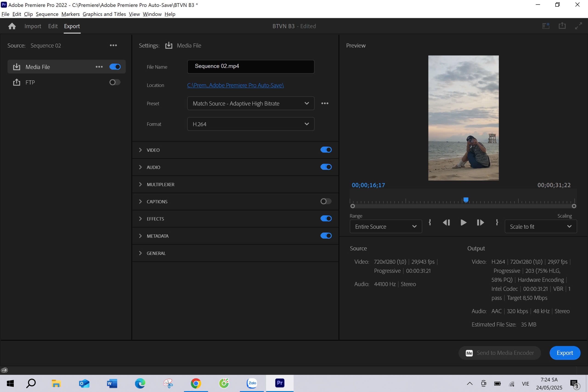588x392 pixels.
Task: Step back one frame in preview
Action: [446, 223]
